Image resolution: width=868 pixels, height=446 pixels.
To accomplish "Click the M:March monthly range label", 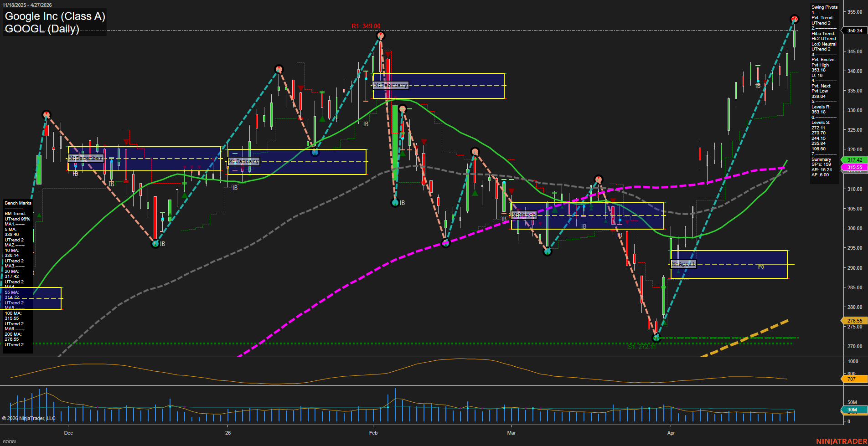I will [524, 215].
